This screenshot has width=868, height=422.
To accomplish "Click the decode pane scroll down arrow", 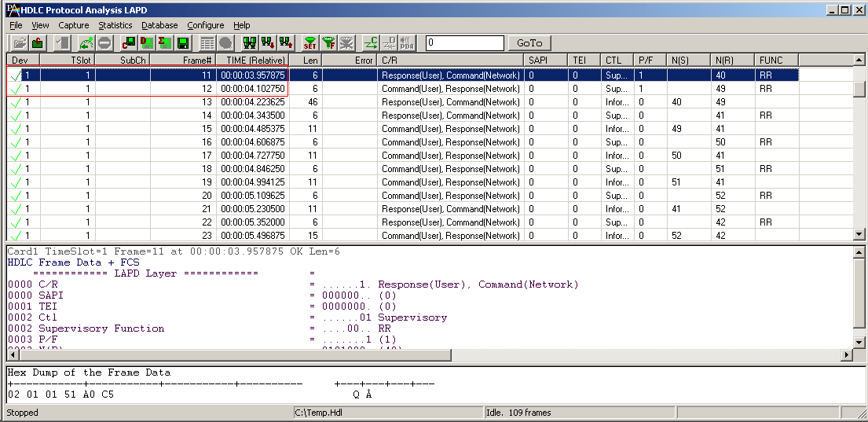I will tap(859, 343).
